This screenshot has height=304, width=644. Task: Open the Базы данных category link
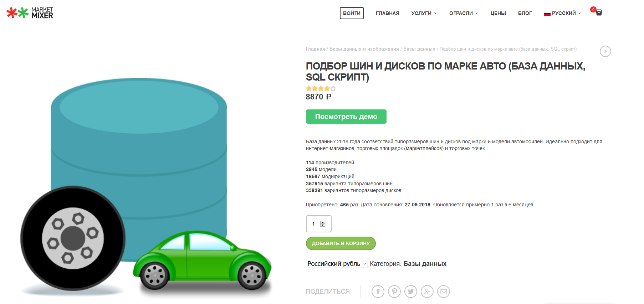coord(425,264)
